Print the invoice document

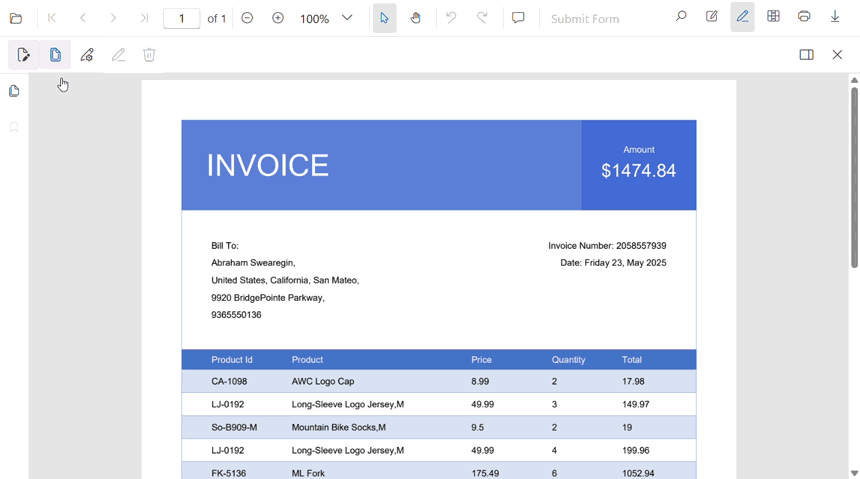coord(804,17)
